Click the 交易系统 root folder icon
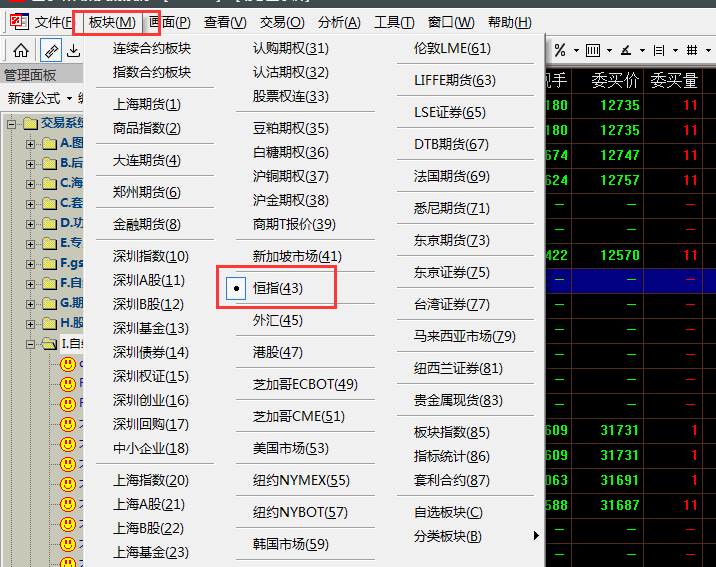This screenshot has width=716, height=567. click(31, 124)
